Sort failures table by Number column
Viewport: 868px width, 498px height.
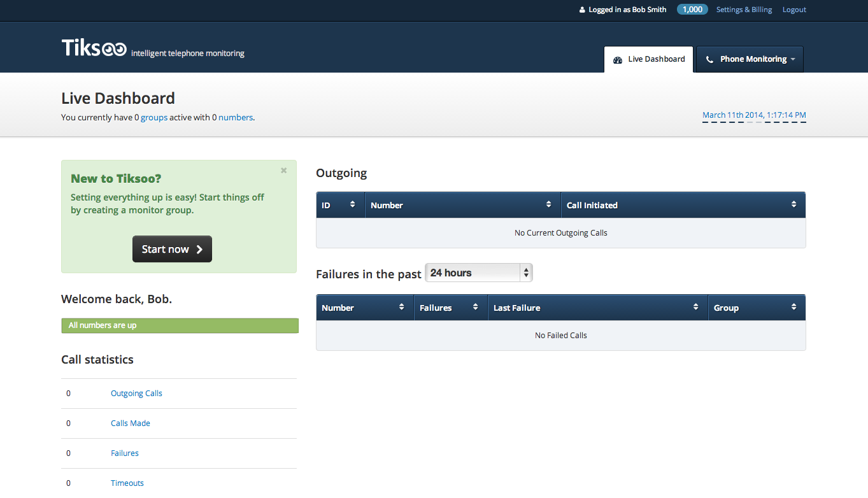(364, 308)
